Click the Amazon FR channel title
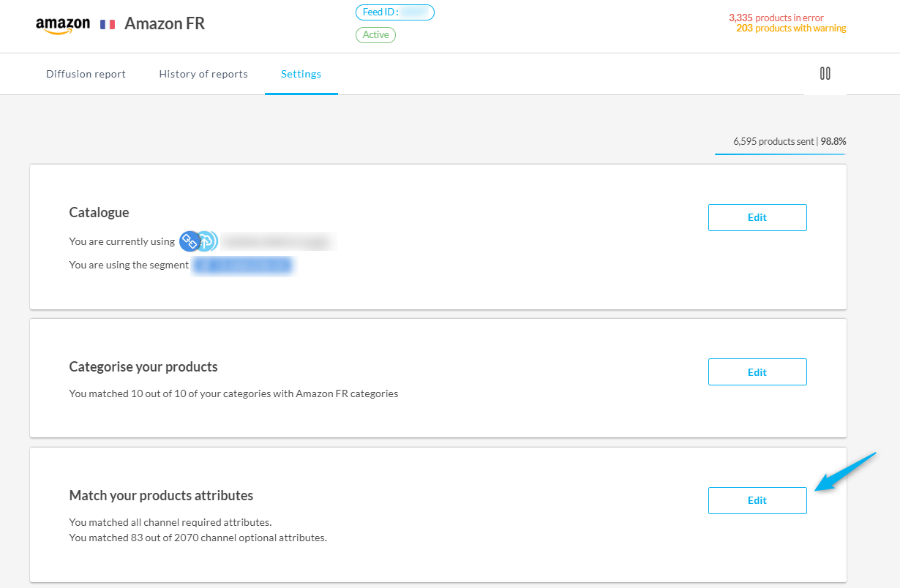900x588 pixels. [x=165, y=23]
